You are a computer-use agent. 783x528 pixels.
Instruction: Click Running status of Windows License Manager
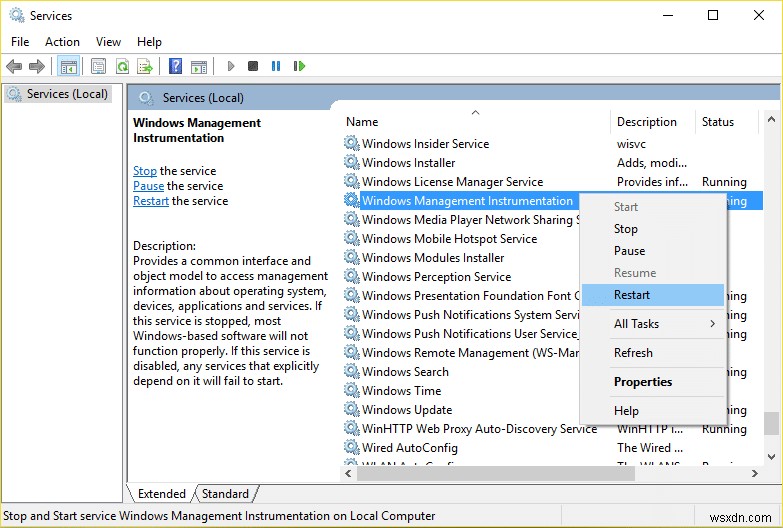[x=724, y=182]
